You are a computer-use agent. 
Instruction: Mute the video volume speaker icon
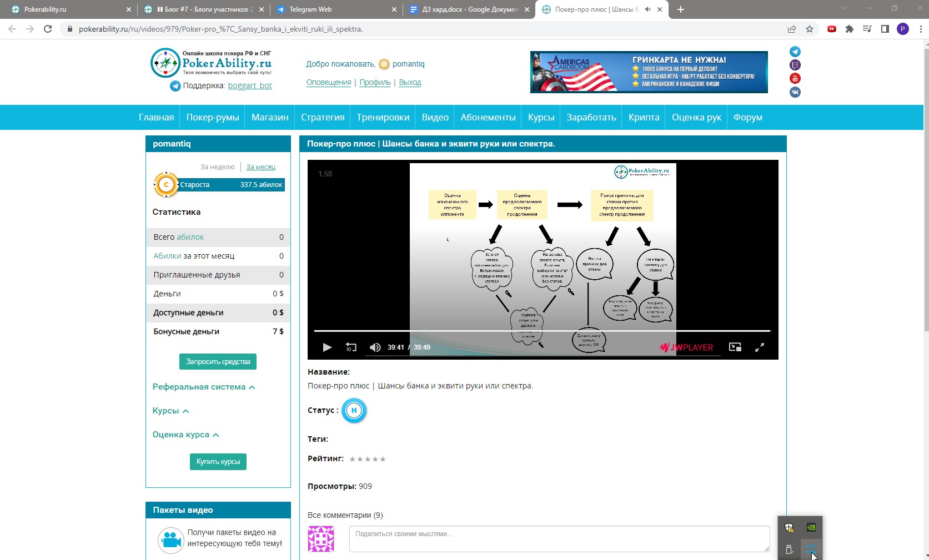point(375,347)
